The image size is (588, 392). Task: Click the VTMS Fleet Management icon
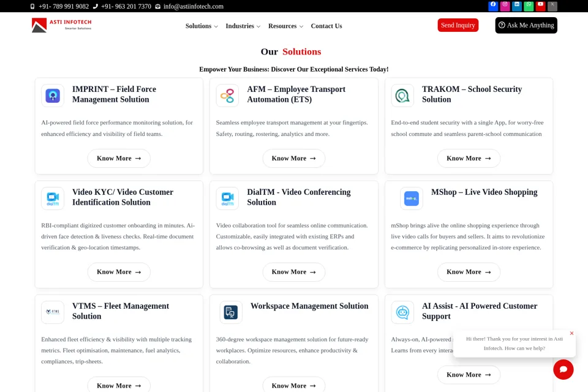[53, 312]
